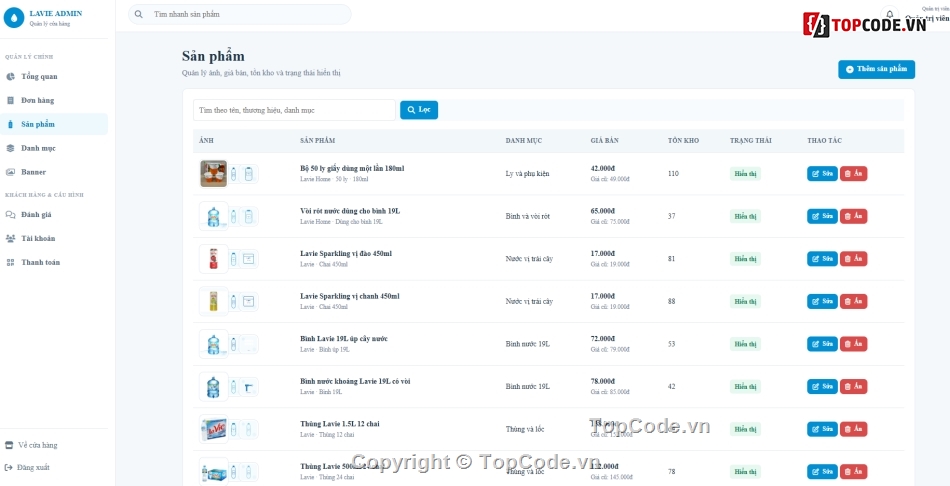Viewport: 950px width, 486px height.
Task: Open Tổng quan dashboard in sidebar
Action: point(54,76)
